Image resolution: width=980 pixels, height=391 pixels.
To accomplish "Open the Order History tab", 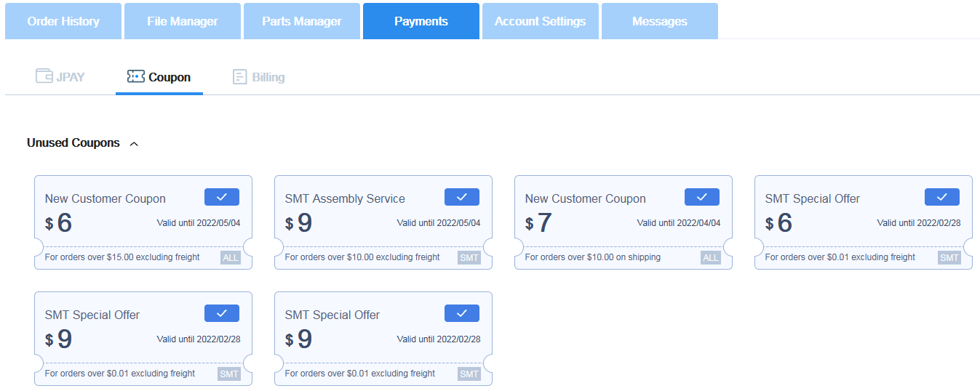I will [63, 21].
